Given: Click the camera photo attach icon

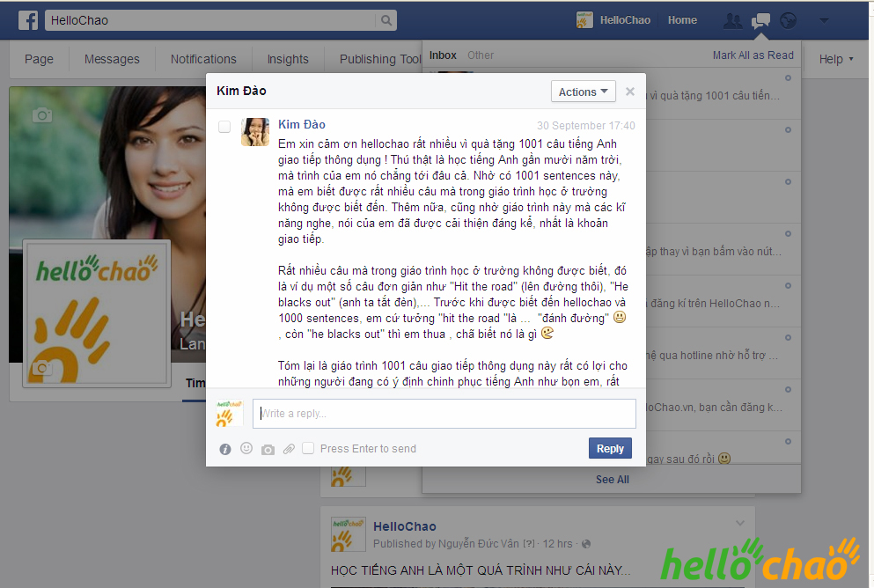Looking at the screenshot, I should click(268, 449).
